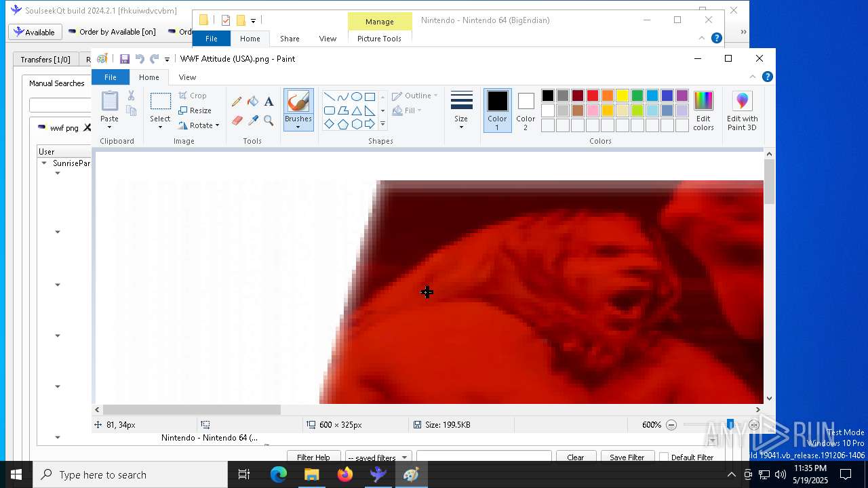This screenshot has height=488, width=868.
Task: Open Edit colors dialog
Action: point(703,111)
